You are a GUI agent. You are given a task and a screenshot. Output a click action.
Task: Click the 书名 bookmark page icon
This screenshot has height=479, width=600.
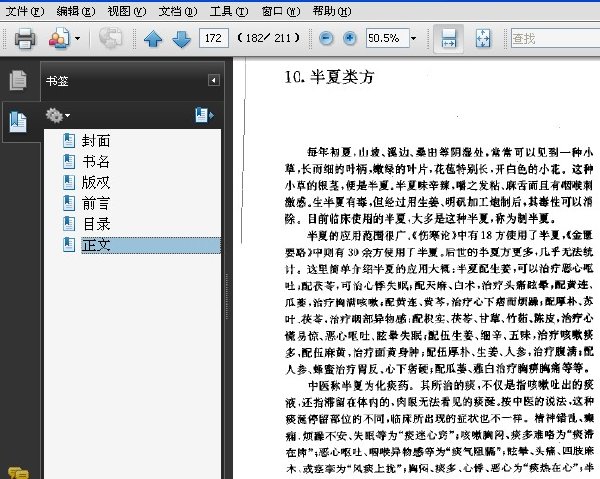(69, 161)
